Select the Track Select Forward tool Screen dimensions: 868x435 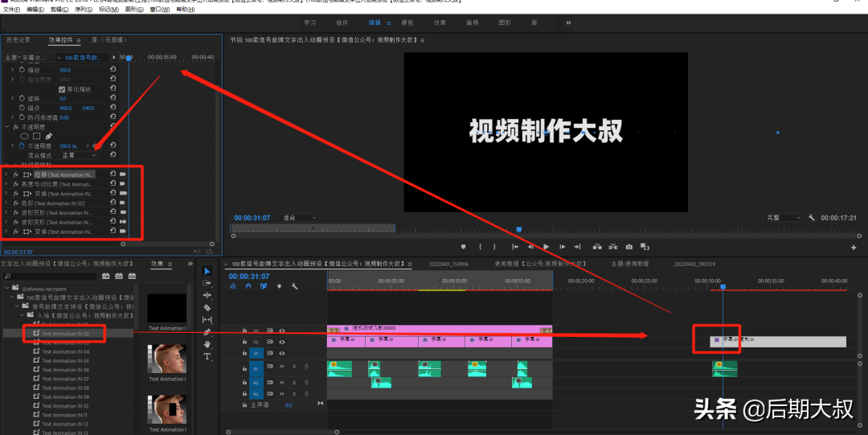tap(207, 283)
